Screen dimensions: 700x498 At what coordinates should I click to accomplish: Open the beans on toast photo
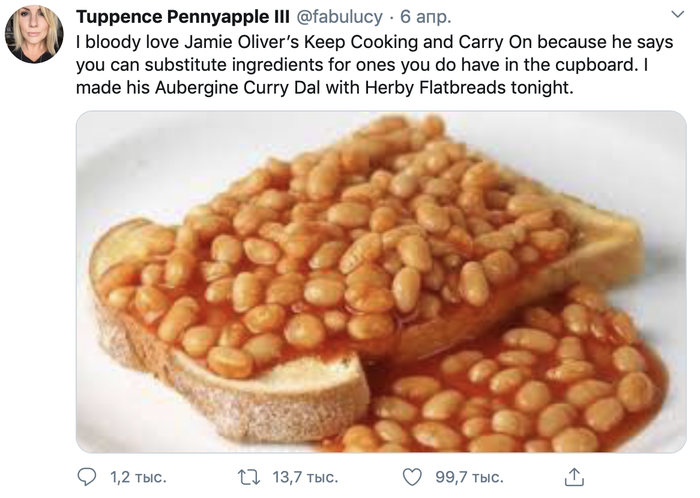click(380, 280)
